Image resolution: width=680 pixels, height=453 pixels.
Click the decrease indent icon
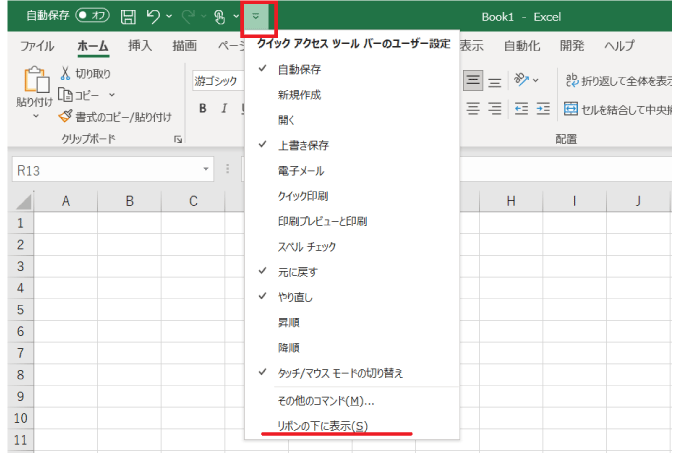click(x=521, y=108)
